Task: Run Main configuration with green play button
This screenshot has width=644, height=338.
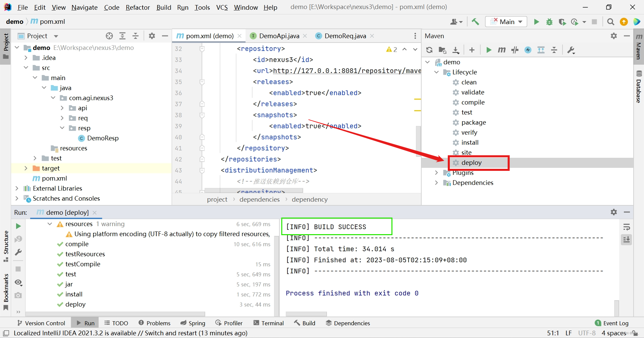Action: tap(536, 22)
